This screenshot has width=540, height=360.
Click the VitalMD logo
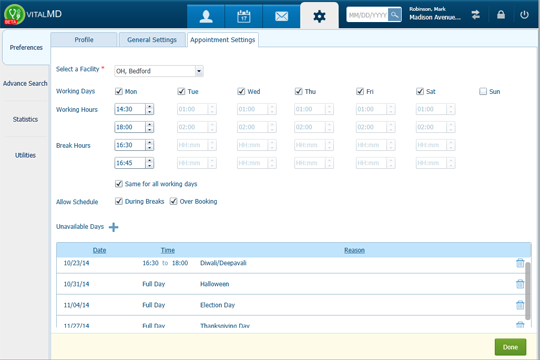pyautogui.click(x=33, y=14)
